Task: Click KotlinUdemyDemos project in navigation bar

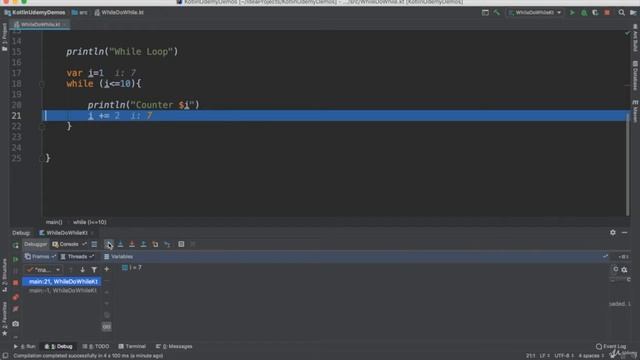Action: coord(35,13)
